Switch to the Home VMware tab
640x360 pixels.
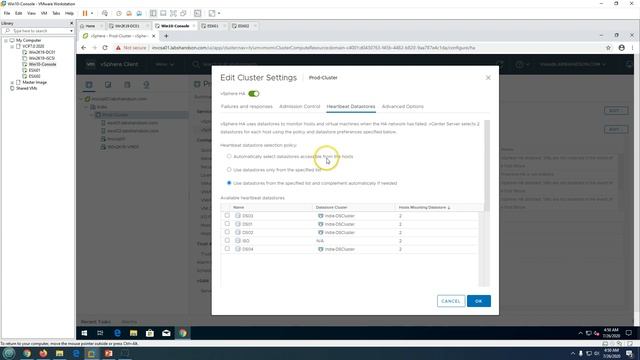[90, 26]
